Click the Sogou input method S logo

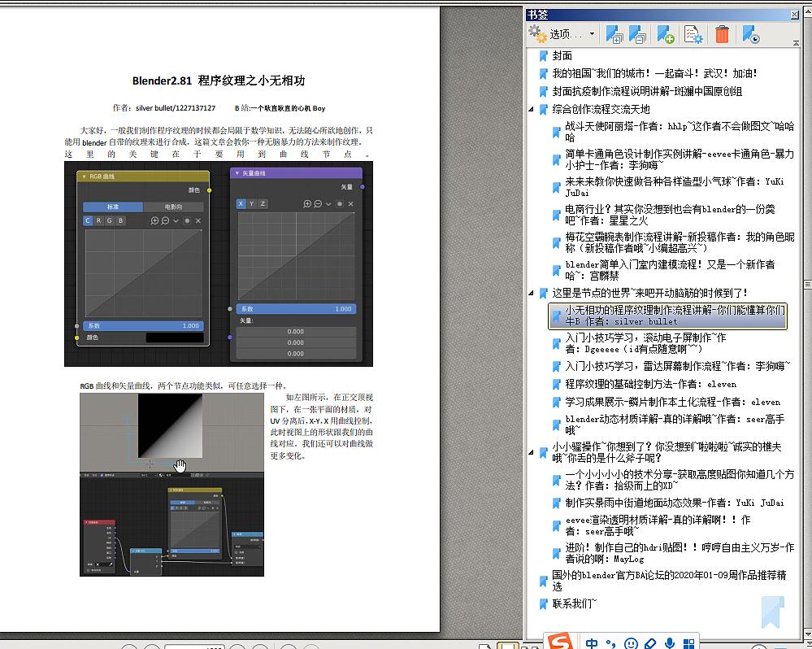coord(559,642)
